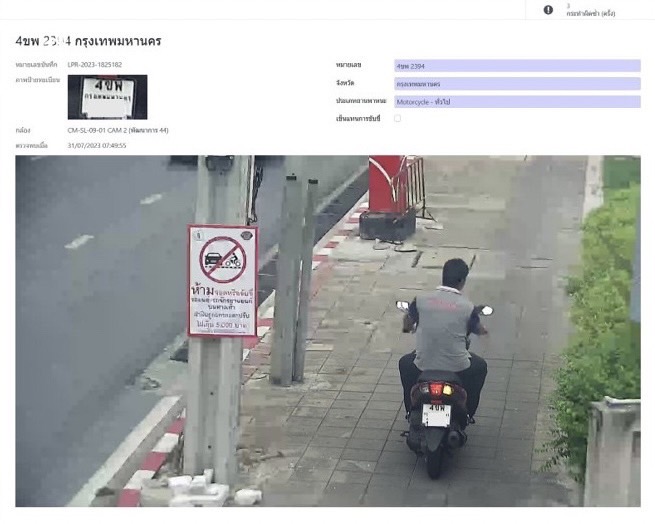This screenshot has height=524, width=655.
Task: Click the record number LPR-2023-1825182
Action: click(95, 65)
